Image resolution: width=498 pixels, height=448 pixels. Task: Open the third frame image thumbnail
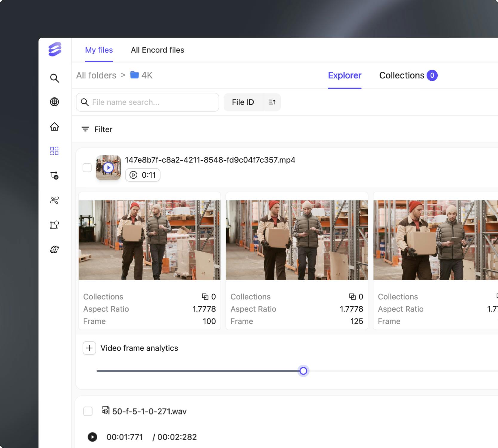tap(436, 240)
